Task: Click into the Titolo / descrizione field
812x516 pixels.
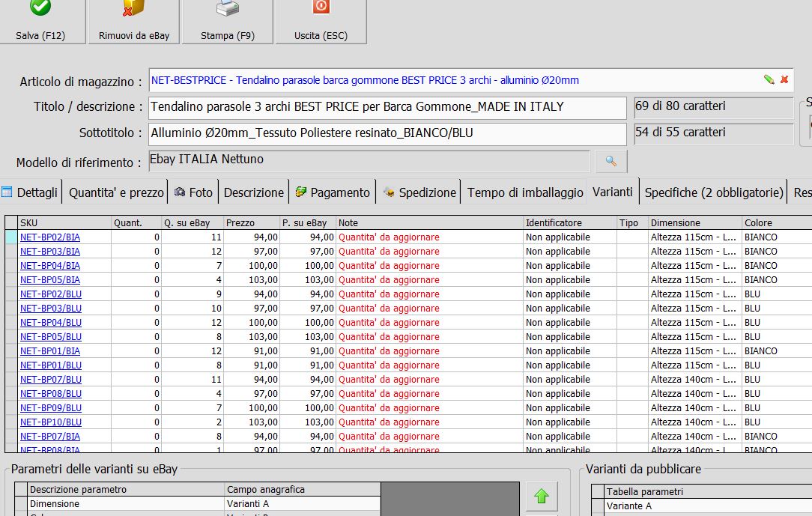Action: (387, 108)
